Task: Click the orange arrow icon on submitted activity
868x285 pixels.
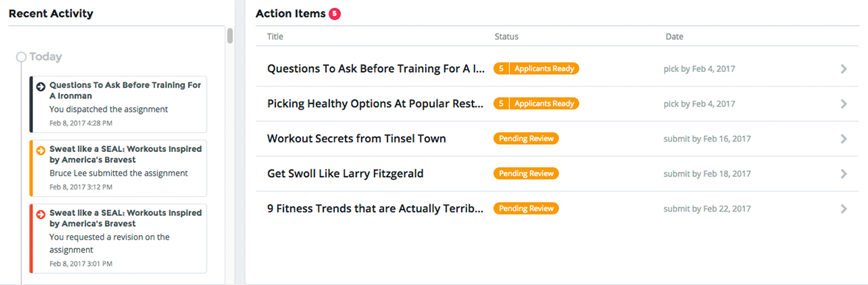Action: 40,151
